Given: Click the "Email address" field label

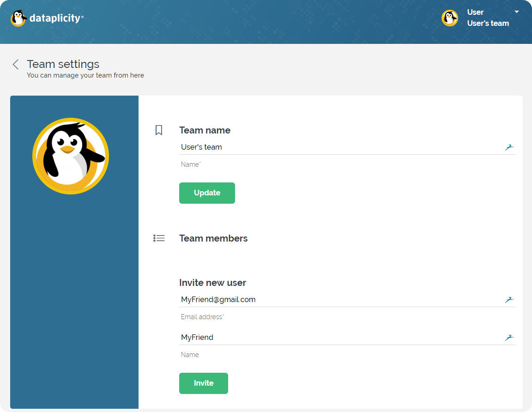Looking at the screenshot, I should click(x=202, y=317).
